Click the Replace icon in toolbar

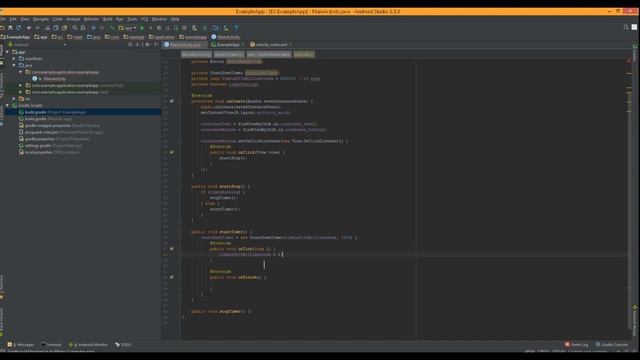click(x=83, y=28)
